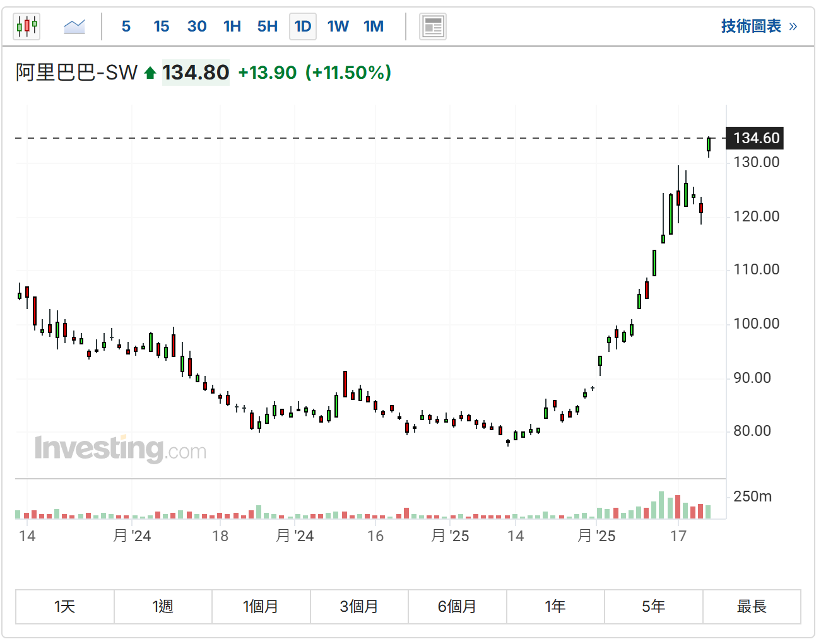Click the 130.00 price axis label
This screenshot has height=644, width=821.
[x=757, y=162]
